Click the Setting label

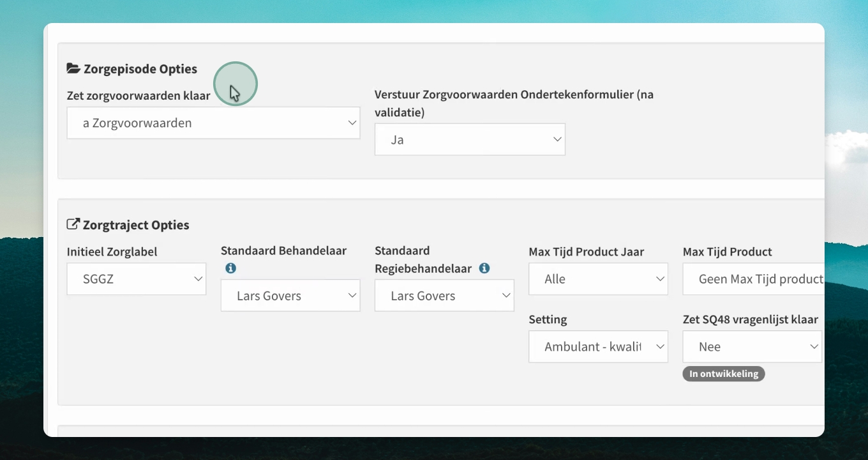coord(548,319)
